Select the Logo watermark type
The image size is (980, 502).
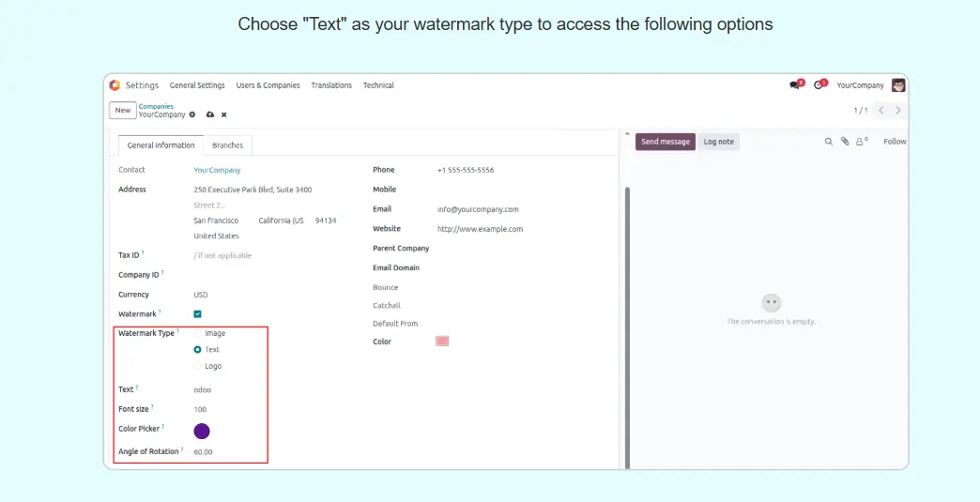coord(197,366)
